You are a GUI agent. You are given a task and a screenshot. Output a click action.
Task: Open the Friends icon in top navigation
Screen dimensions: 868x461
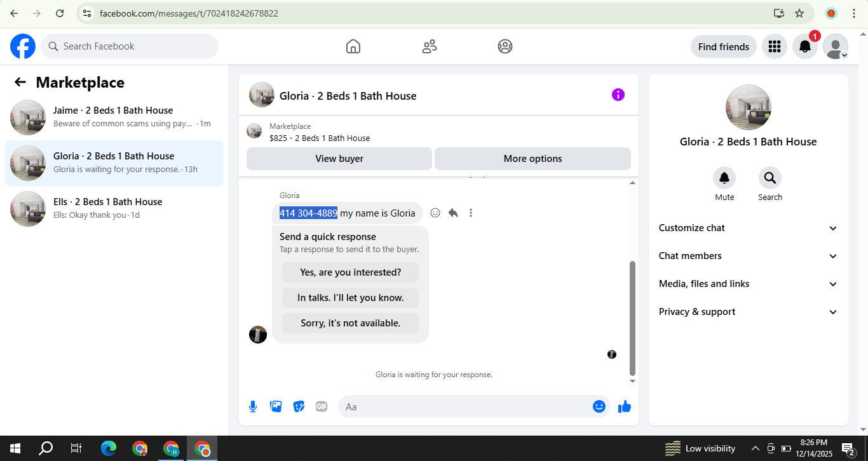pyautogui.click(x=430, y=46)
